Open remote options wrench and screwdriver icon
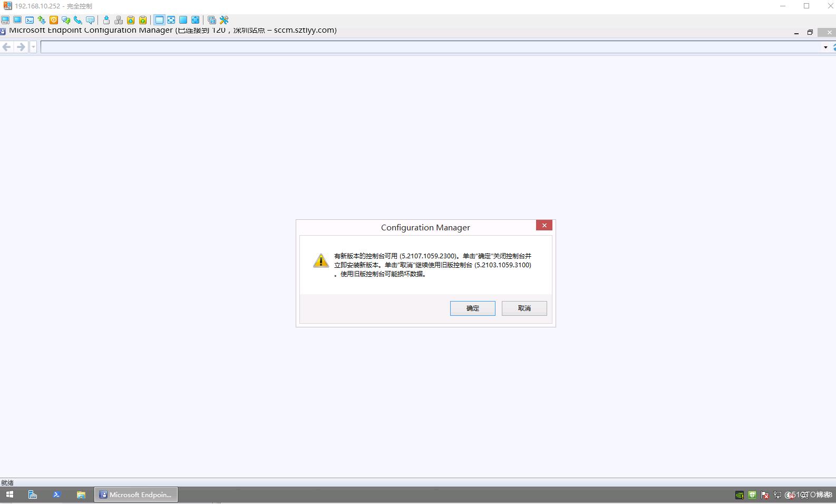 click(224, 20)
